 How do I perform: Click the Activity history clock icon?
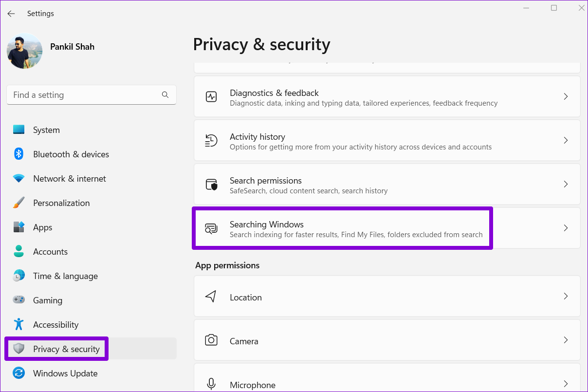click(211, 140)
